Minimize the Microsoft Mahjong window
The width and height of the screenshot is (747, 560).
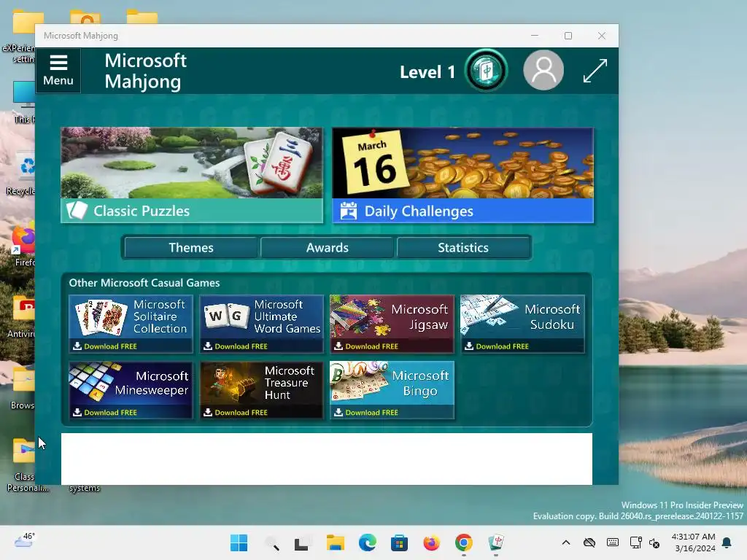(x=535, y=36)
